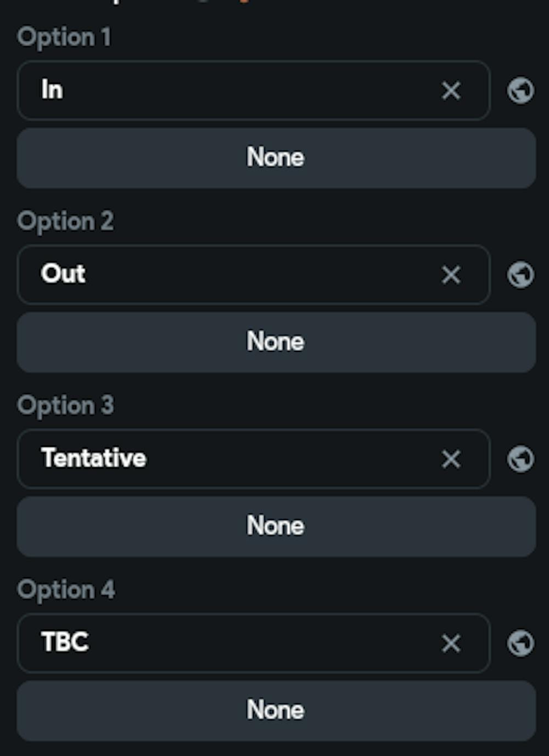Clear the 'Tentative' value using the X icon
This screenshot has height=756, width=549.
(450, 458)
